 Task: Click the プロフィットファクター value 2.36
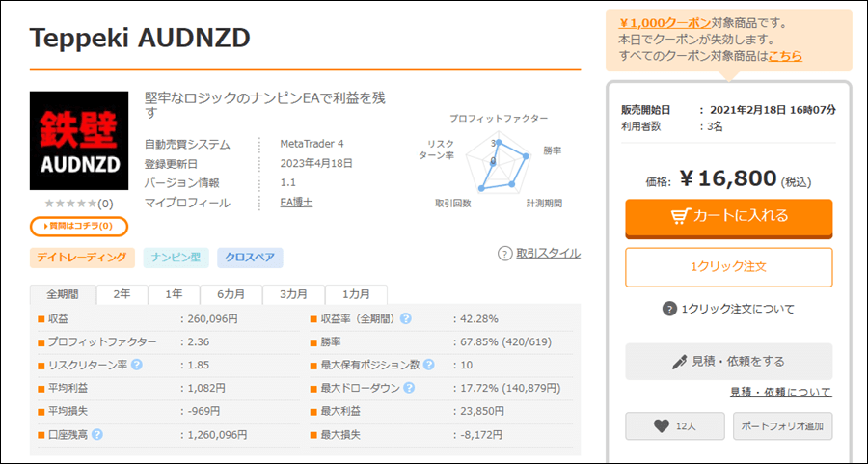[x=198, y=341]
